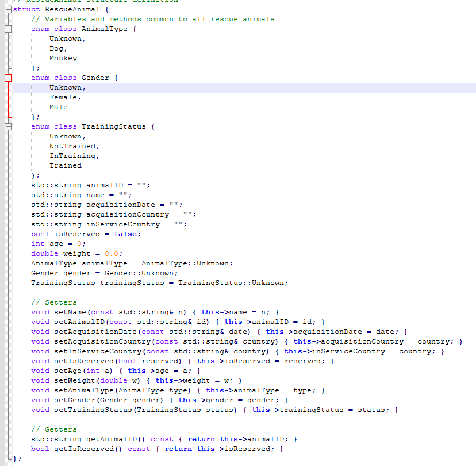
Task: Collapse the red Gender enum fold marker
Action: [x=8, y=78]
